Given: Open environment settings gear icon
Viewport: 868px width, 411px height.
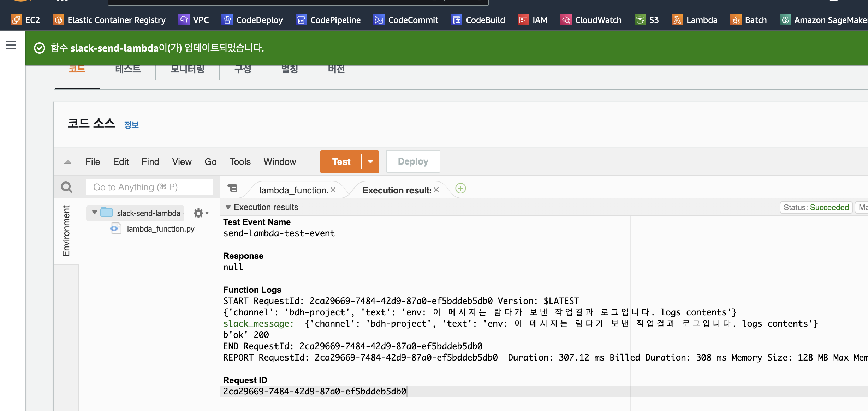Looking at the screenshot, I should coord(198,213).
